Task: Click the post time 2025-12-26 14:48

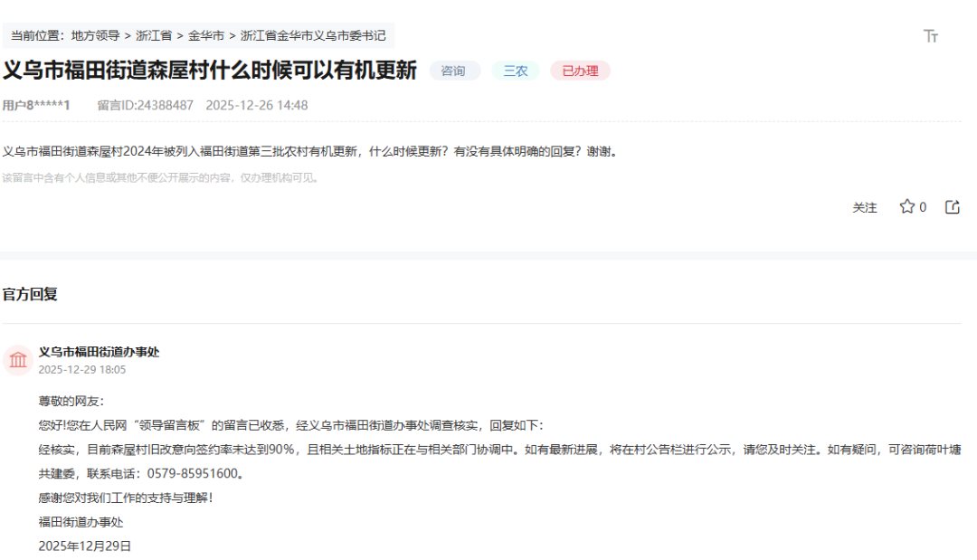Action: coord(257,105)
